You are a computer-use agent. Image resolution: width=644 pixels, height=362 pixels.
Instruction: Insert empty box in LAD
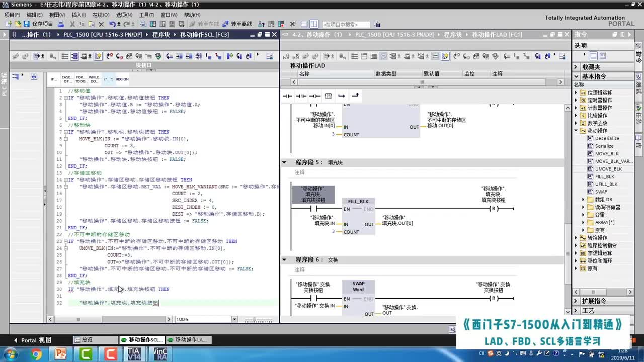tap(328, 96)
